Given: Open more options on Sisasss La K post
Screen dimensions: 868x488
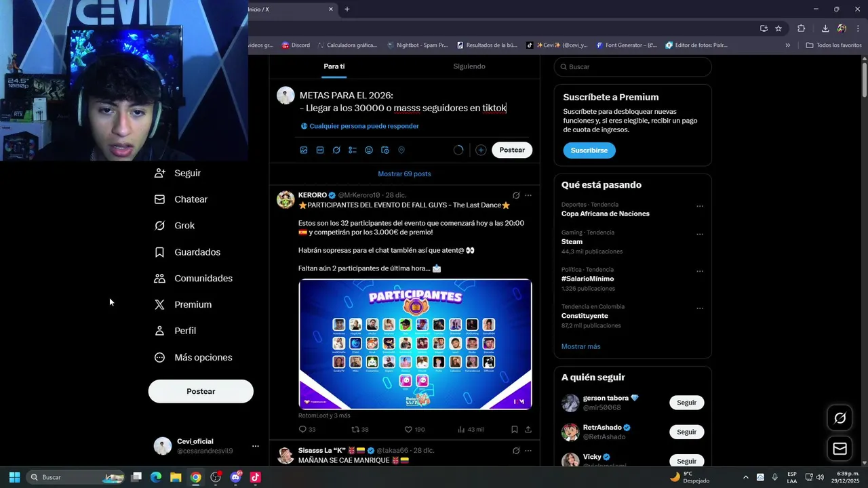Looking at the screenshot, I should coord(528,451).
